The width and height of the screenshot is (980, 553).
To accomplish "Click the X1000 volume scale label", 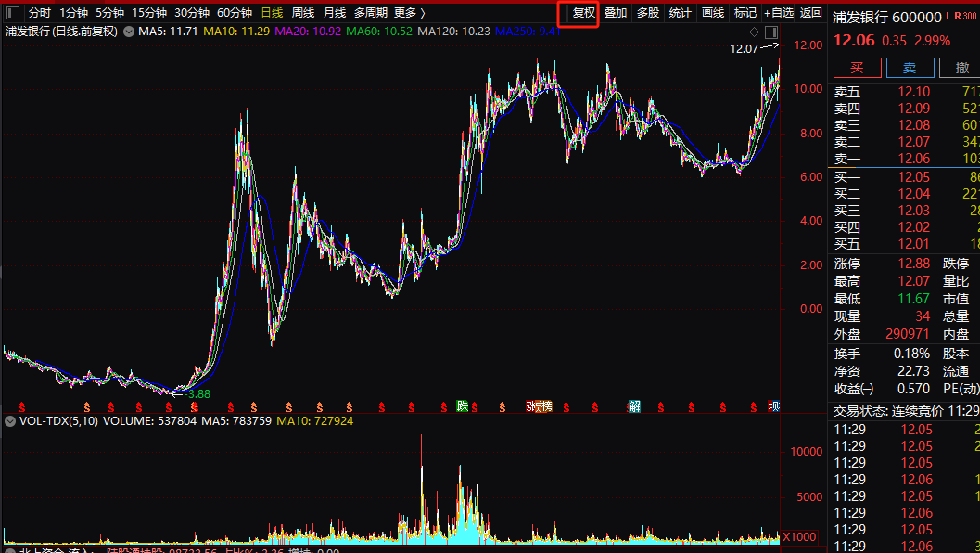I will point(798,537).
